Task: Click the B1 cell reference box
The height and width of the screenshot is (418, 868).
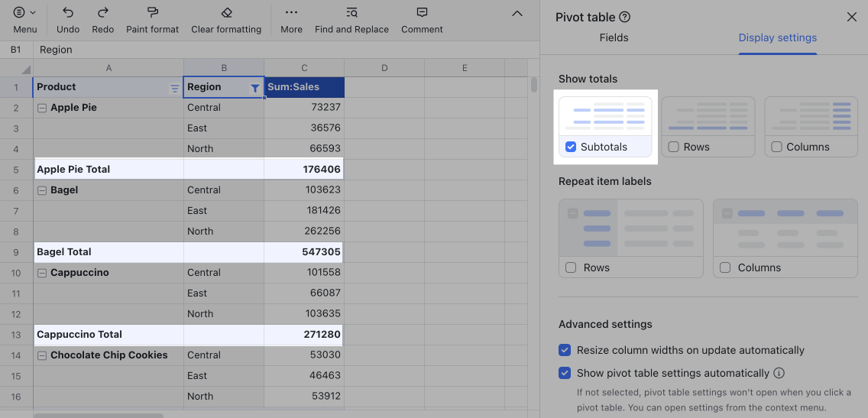Action: [16, 50]
